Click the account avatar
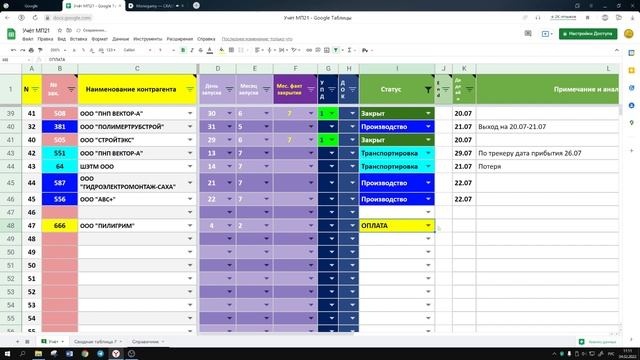The width and height of the screenshot is (640, 360). coord(629,33)
